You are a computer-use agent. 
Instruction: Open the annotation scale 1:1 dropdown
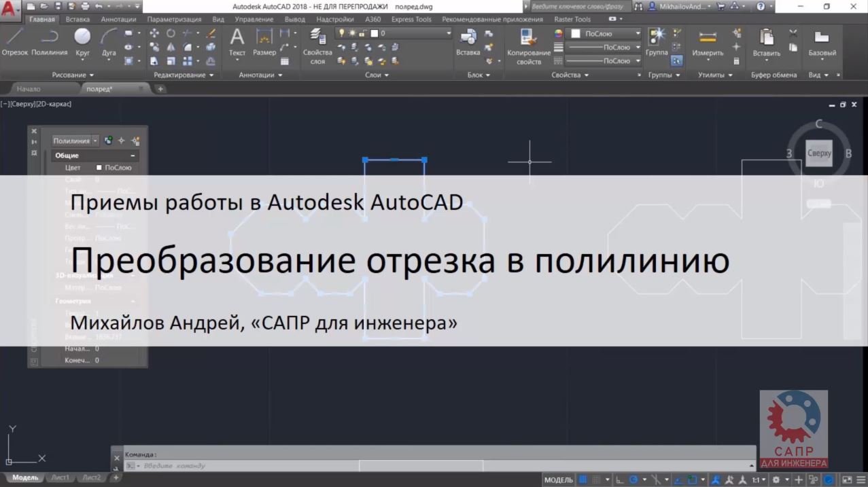pyautogui.click(x=759, y=480)
